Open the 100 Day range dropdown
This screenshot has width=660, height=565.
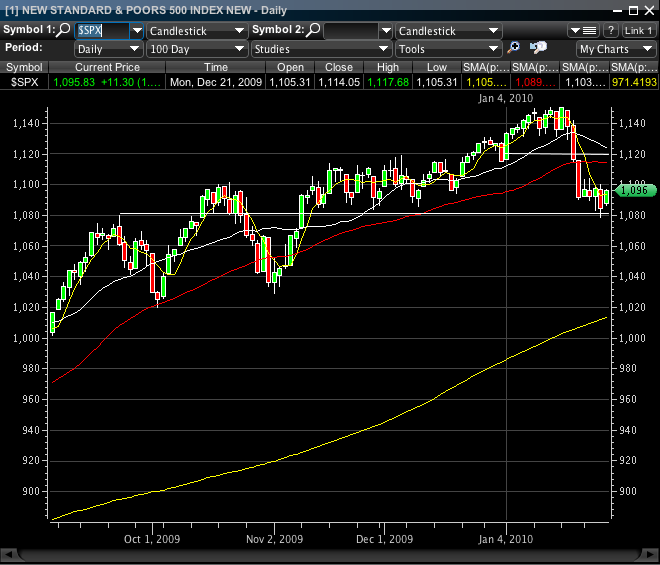pos(196,48)
